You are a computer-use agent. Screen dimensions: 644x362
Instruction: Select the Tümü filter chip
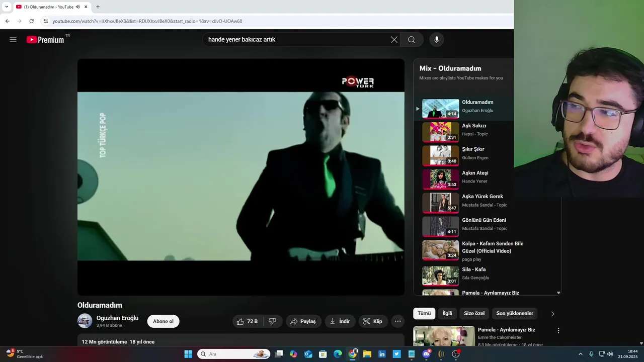(x=424, y=313)
